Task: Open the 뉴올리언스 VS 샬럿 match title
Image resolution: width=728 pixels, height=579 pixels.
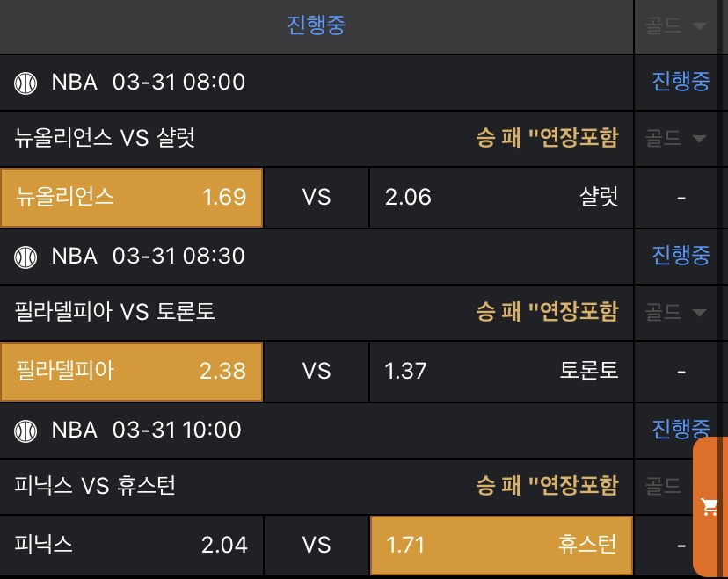Action: click(106, 138)
